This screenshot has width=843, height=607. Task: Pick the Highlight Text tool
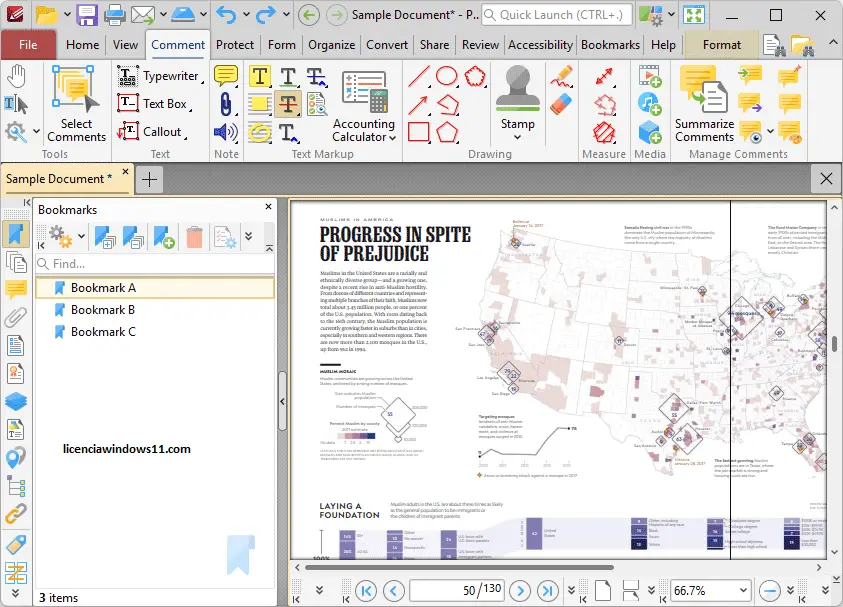pyautogui.click(x=260, y=77)
